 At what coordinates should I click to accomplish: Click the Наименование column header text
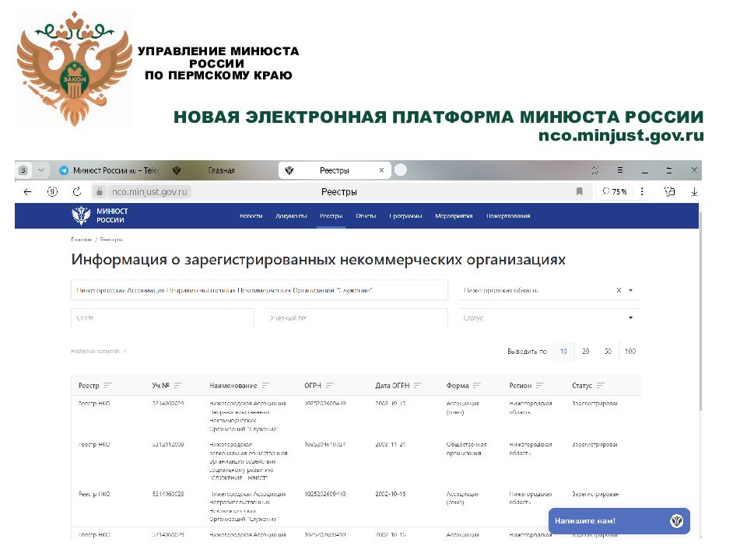point(233,385)
